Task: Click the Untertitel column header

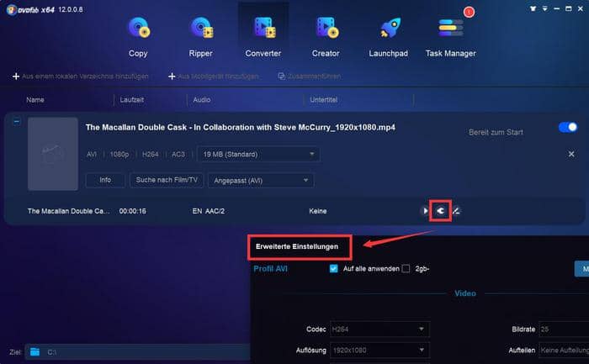Action: tap(323, 100)
